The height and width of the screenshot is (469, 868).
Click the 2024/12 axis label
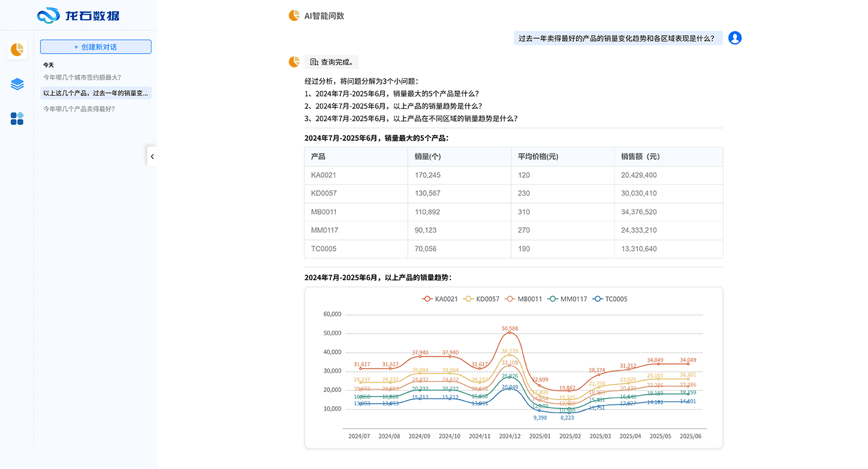[x=509, y=436]
